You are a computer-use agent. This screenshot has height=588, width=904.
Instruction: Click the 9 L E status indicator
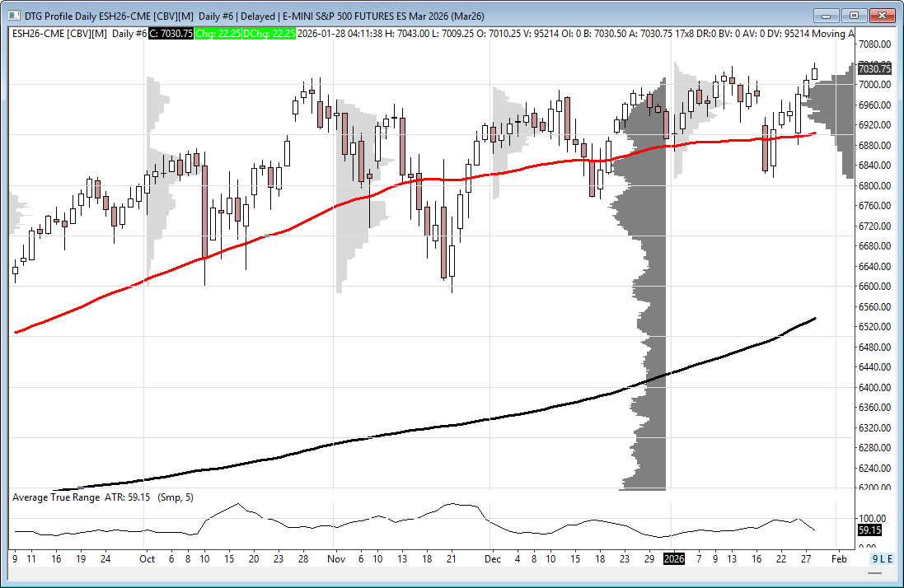click(883, 558)
